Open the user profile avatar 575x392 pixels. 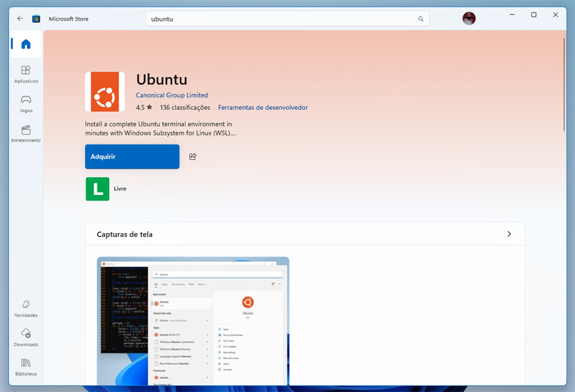469,19
